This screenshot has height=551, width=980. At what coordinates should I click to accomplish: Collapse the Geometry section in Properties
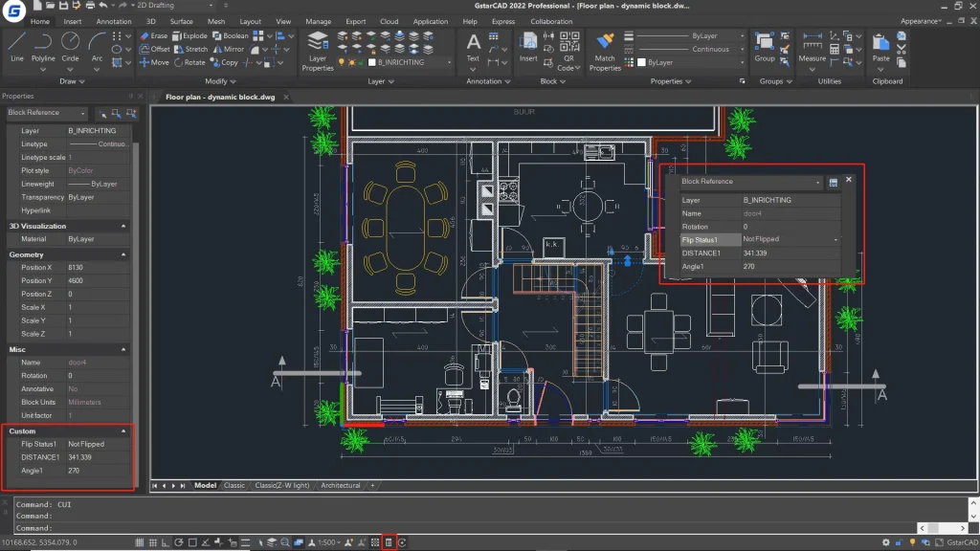[x=123, y=255]
